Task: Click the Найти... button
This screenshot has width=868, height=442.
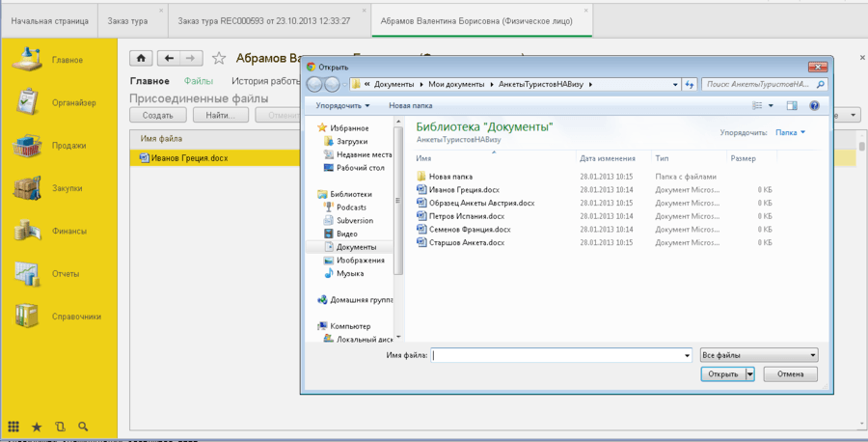Action: pos(220,115)
